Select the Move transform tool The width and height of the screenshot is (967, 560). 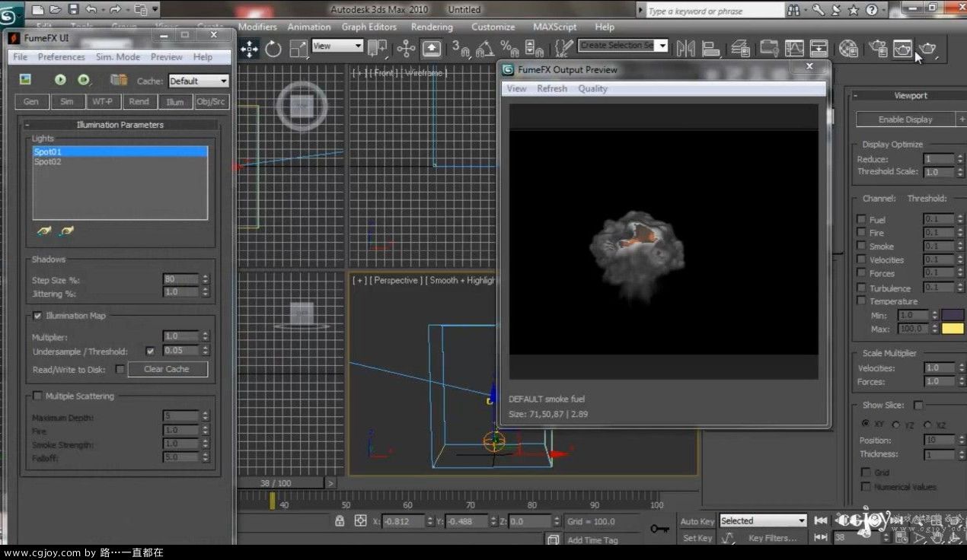click(x=249, y=49)
